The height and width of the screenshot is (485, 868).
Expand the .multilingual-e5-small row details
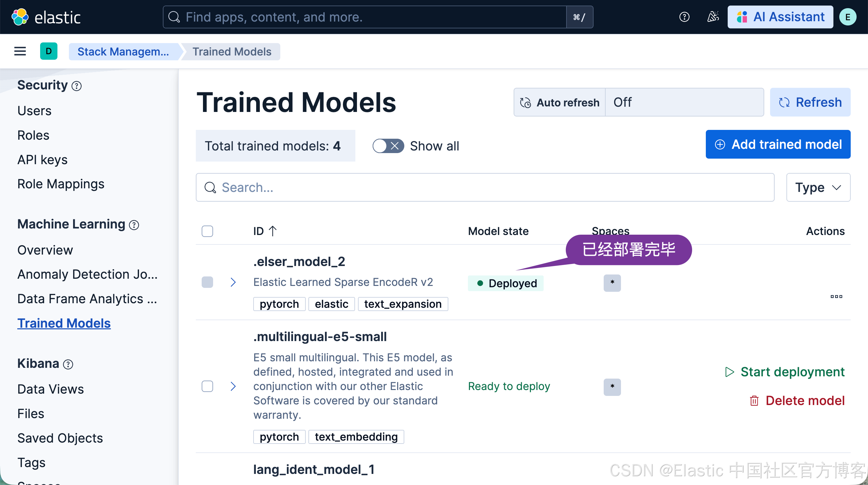point(233,386)
